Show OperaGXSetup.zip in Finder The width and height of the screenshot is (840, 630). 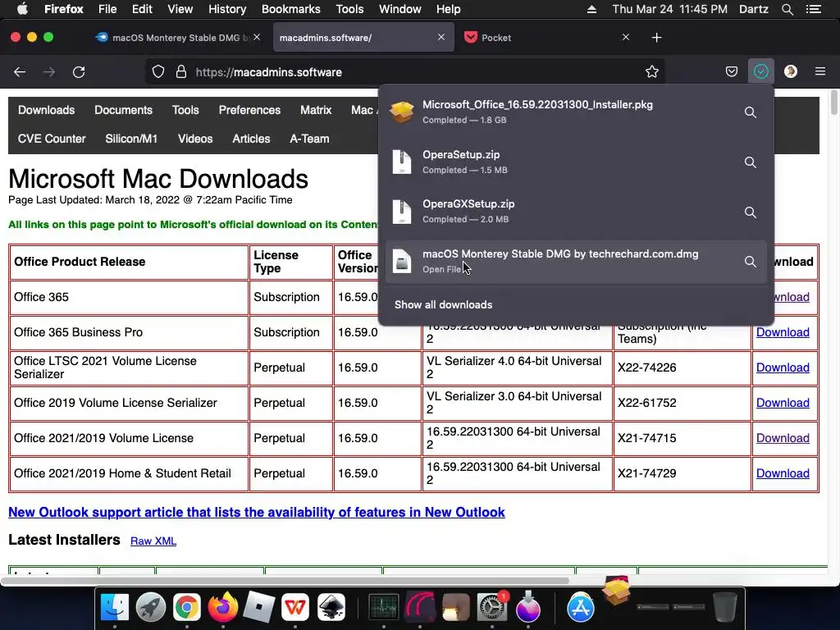point(750,212)
